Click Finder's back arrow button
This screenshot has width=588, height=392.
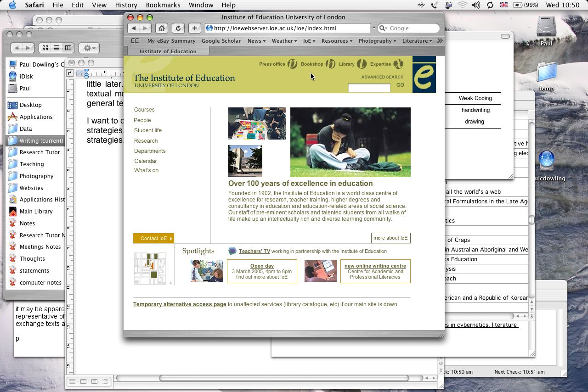17,48
